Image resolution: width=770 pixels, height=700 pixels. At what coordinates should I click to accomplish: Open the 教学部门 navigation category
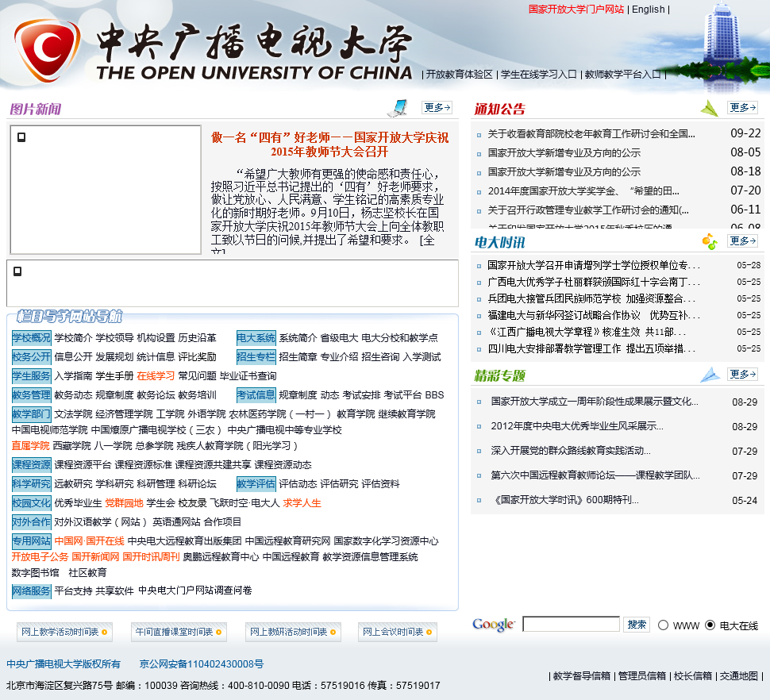32,414
